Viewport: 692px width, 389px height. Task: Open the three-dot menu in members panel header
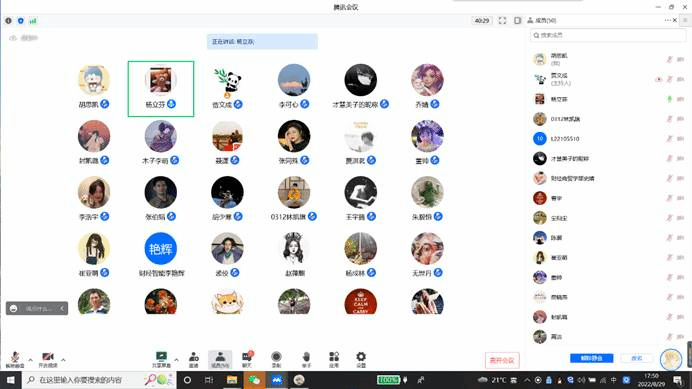(667, 20)
